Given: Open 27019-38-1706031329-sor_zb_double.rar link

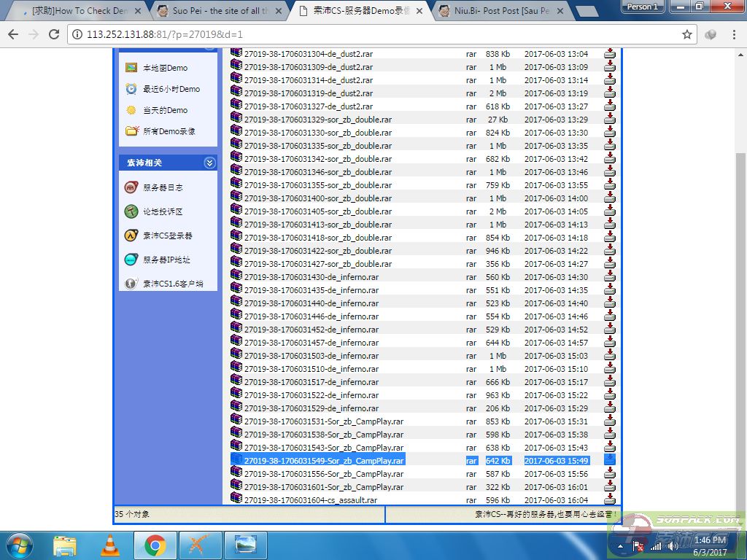Looking at the screenshot, I should coord(317,120).
